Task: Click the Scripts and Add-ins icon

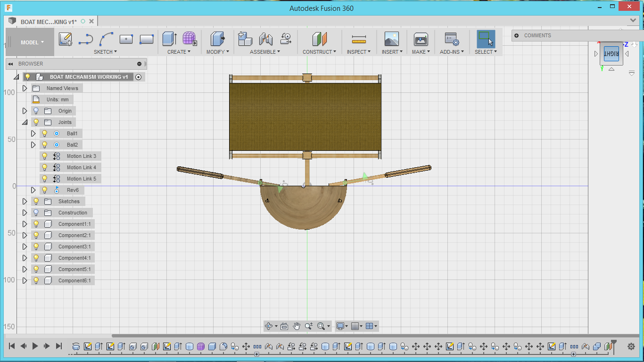Action: 452,39
